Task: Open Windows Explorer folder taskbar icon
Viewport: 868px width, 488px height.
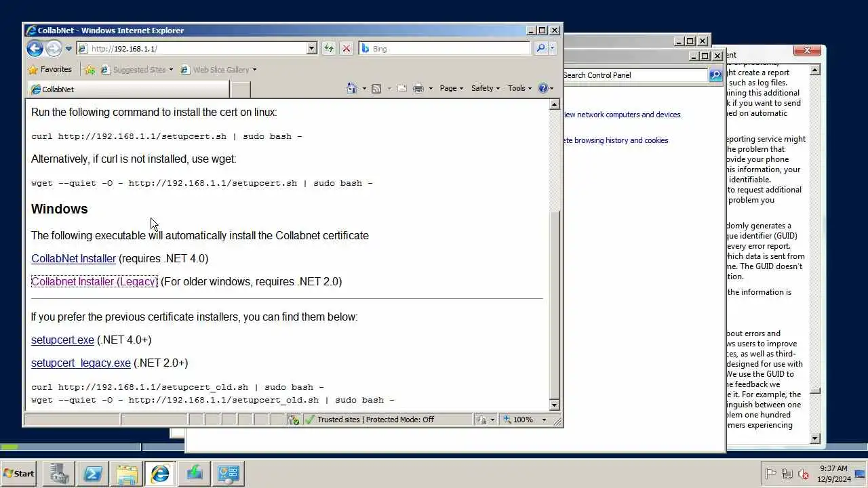Action: pos(126,473)
